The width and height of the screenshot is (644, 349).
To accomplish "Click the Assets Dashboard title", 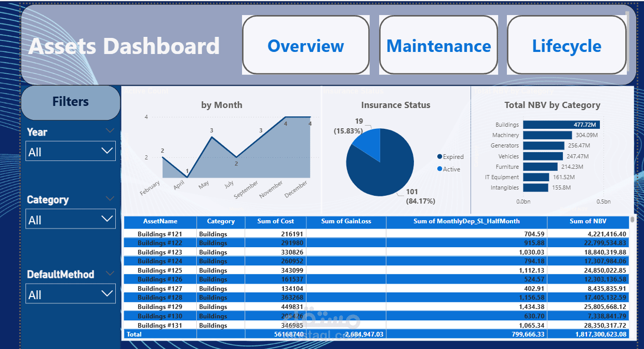I will (x=124, y=46).
